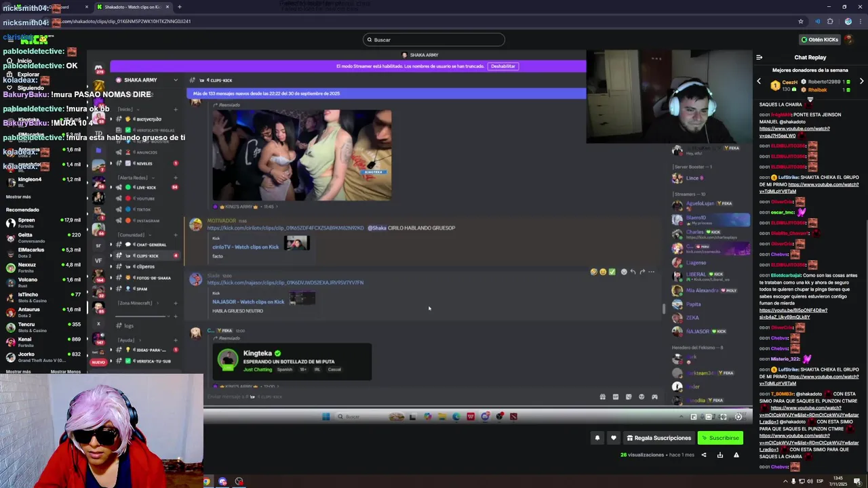The image size is (868, 488).
Task: Click Mostrar más below followed channels
Action: point(18,197)
